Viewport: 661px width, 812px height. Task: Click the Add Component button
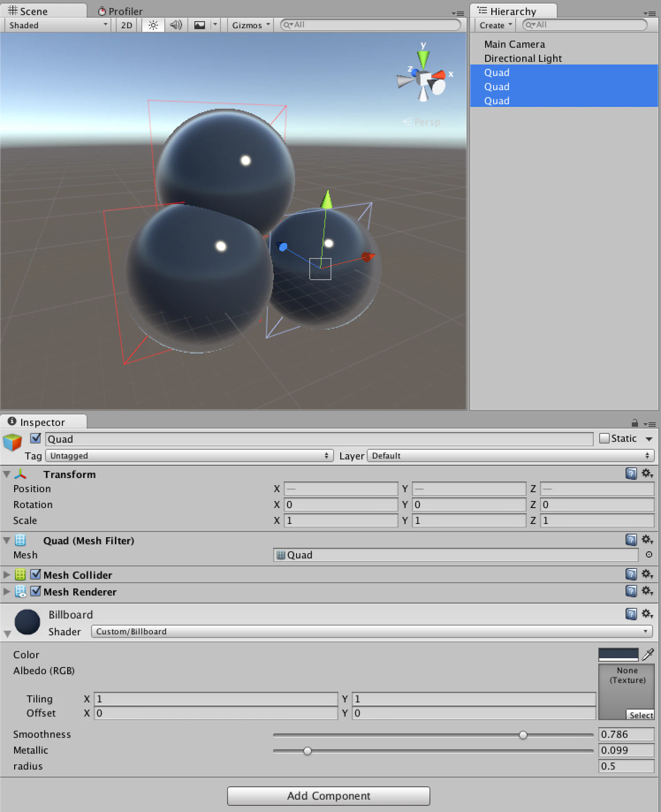(329, 796)
